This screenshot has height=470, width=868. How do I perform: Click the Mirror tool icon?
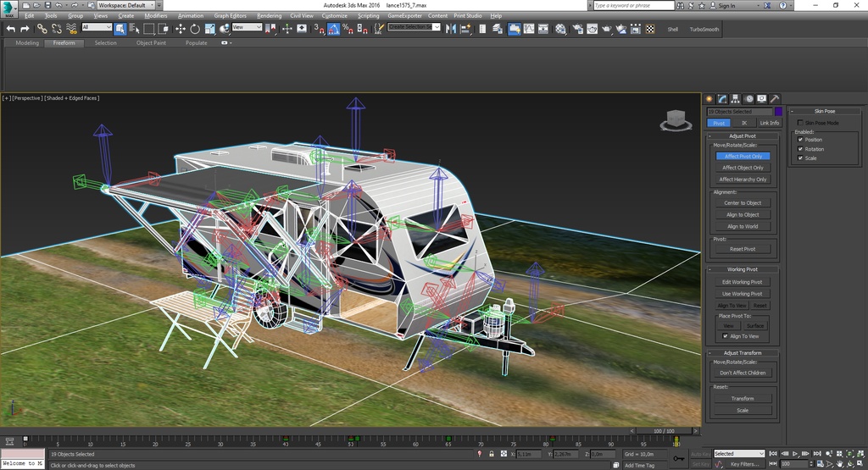(451, 29)
